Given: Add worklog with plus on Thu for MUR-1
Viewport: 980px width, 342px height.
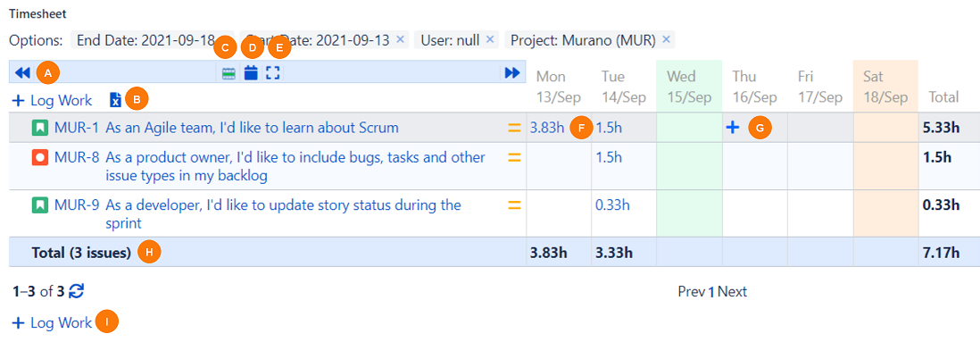Looking at the screenshot, I should (733, 128).
